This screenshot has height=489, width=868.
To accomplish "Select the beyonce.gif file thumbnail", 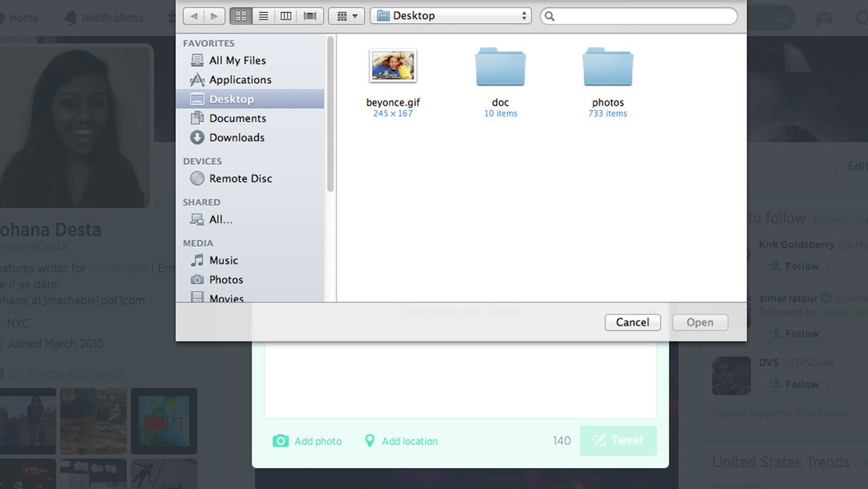I will point(393,67).
